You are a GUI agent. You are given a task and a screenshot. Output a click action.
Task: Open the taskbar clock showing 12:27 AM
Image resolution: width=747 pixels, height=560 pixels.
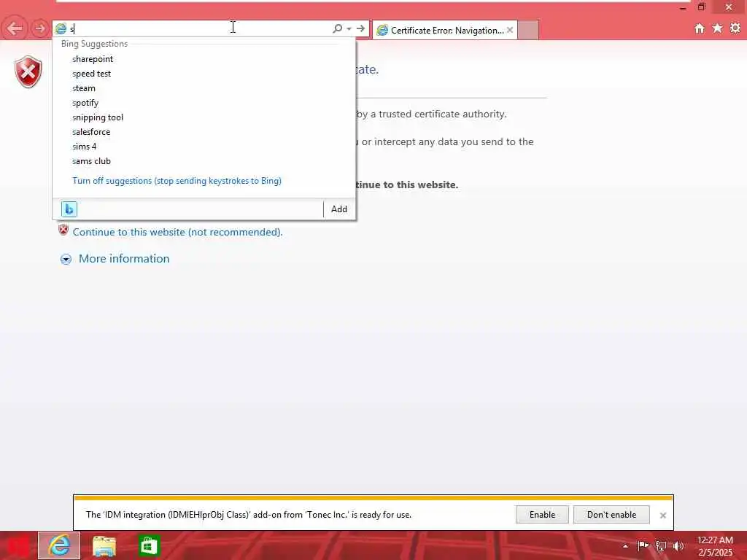715,546
